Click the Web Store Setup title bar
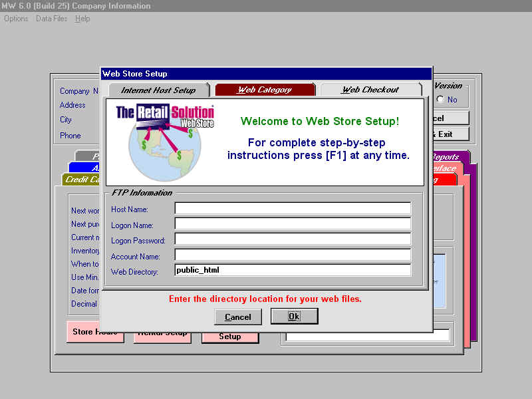 (x=267, y=74)
